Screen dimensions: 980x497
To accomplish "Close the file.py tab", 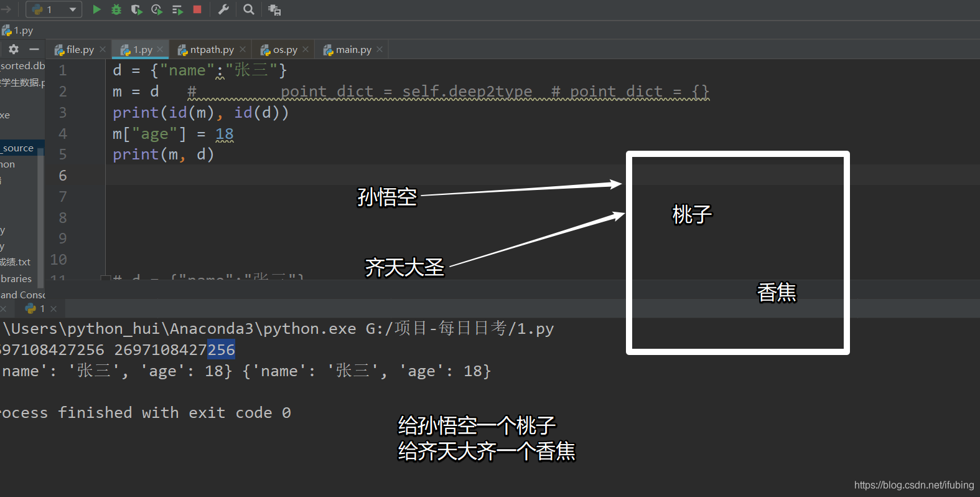I will click(x=103, y=49).
